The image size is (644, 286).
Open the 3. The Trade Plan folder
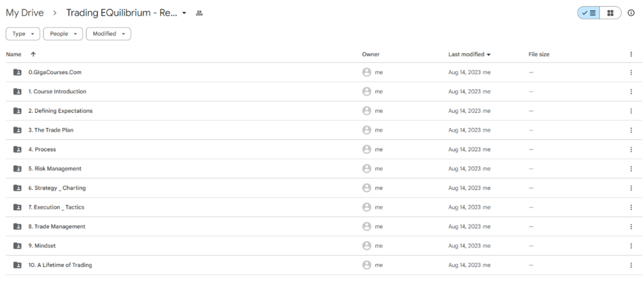(x=52, y=130)
